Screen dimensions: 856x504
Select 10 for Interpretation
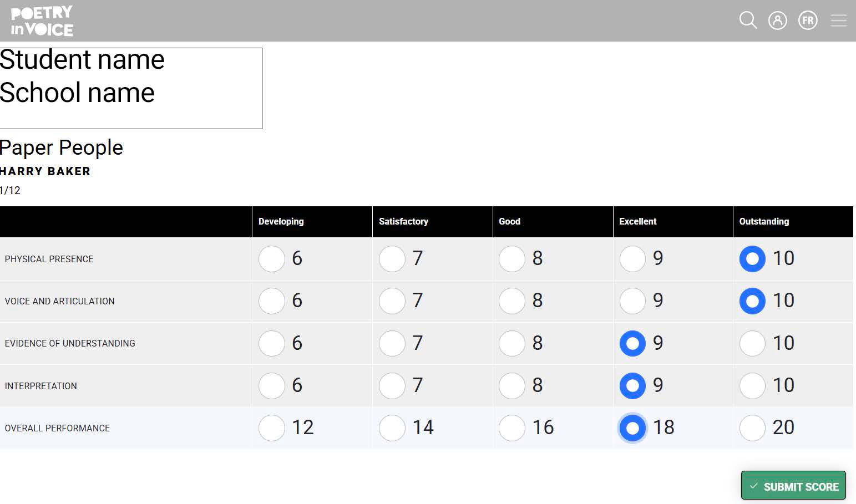pos(752,386)
